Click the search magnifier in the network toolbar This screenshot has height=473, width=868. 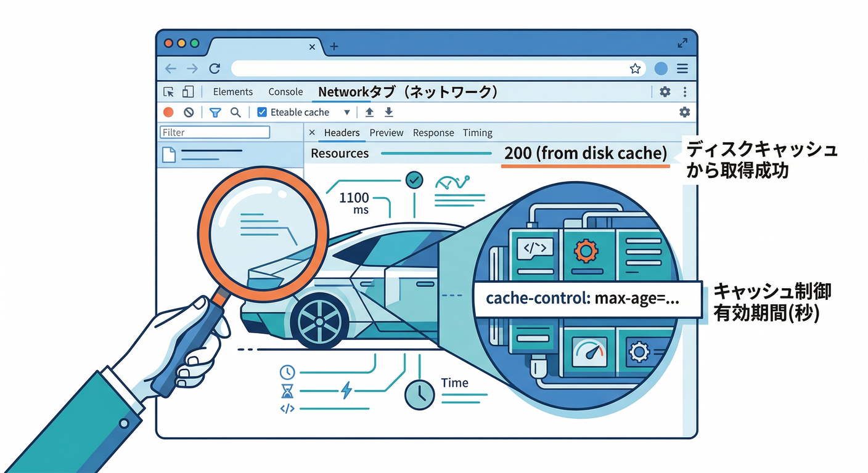tap(235, 112)
